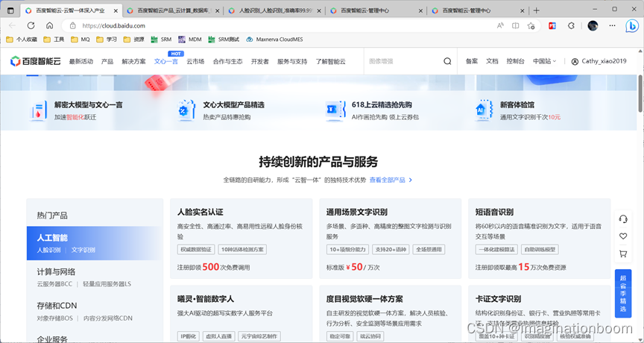
Task: Open the 云市场 navigation item
Action: [x=195, y=61]
